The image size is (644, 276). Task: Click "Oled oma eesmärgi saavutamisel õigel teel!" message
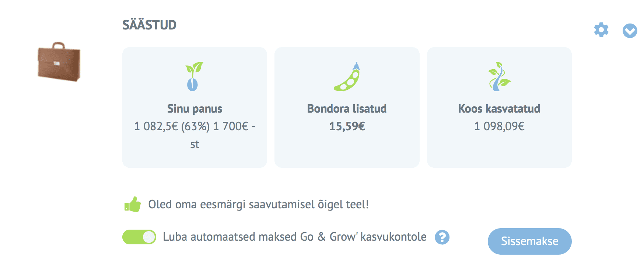tap(258, 205)
